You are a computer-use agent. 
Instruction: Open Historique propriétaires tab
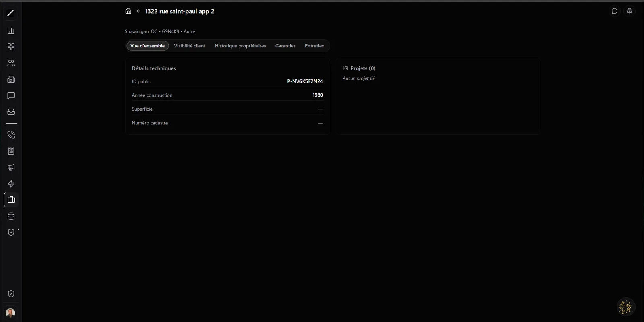240,46
